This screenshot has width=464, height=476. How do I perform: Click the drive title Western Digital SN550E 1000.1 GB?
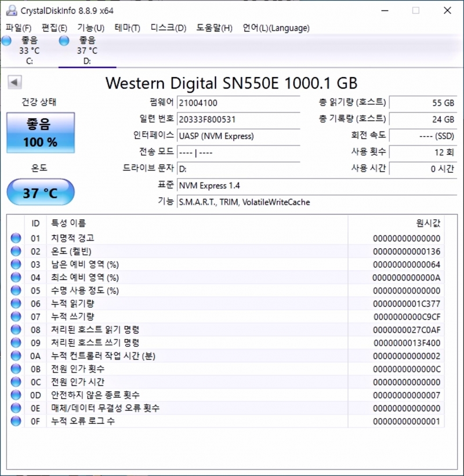231,83
